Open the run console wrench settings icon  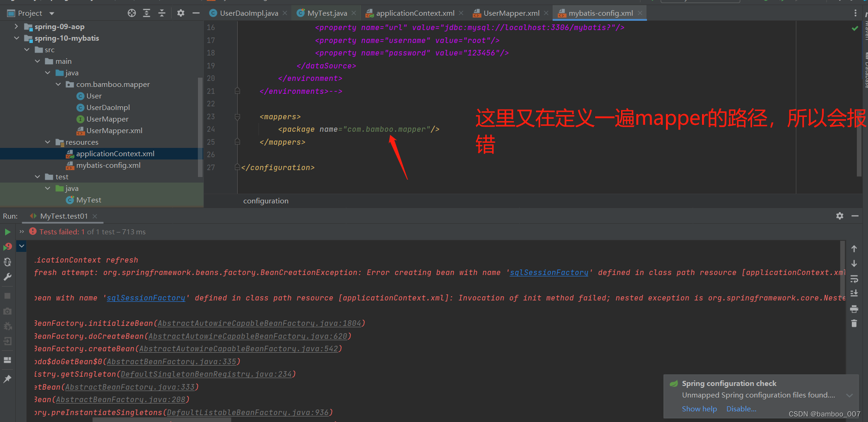[7, 276]
